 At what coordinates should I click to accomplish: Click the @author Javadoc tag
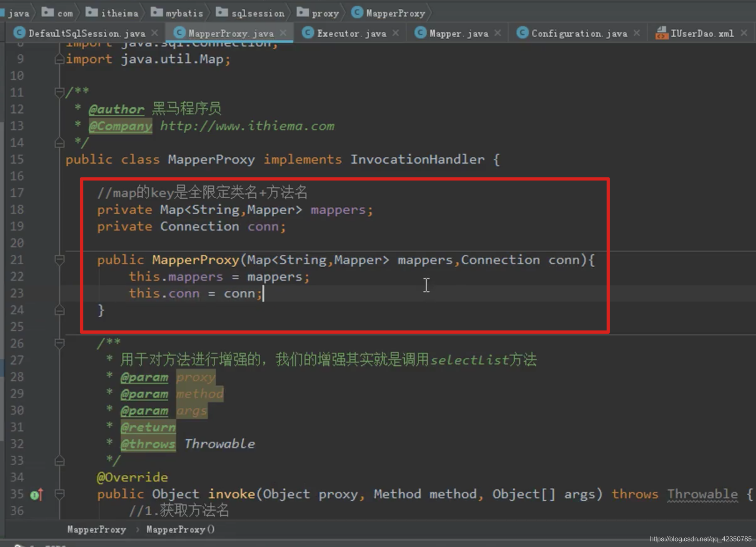[116, 109]
